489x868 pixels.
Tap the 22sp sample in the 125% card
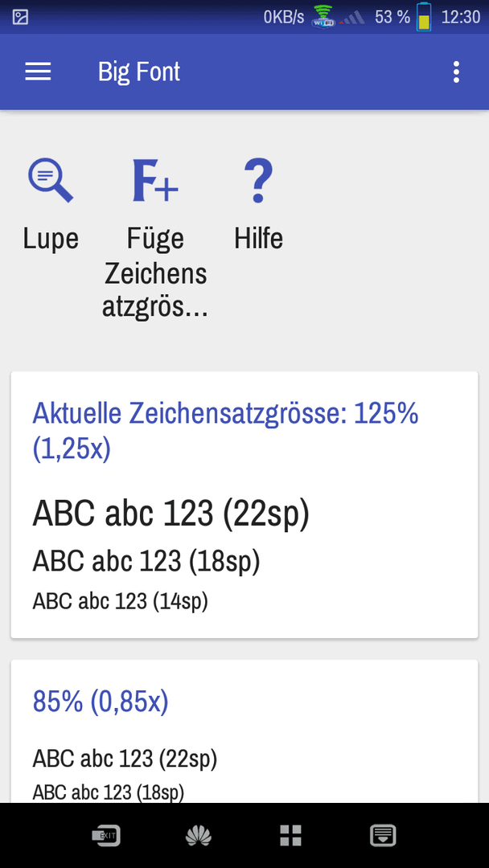coord(171,513)
